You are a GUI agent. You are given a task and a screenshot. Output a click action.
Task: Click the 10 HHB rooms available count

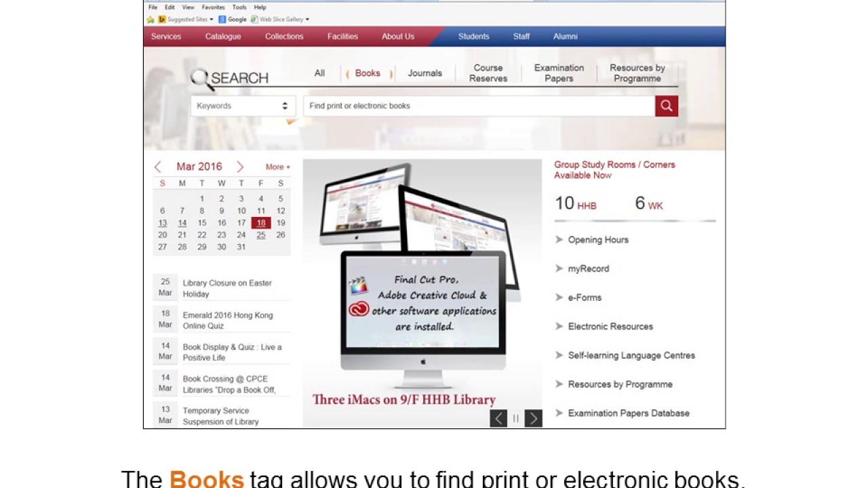(576, 203)
